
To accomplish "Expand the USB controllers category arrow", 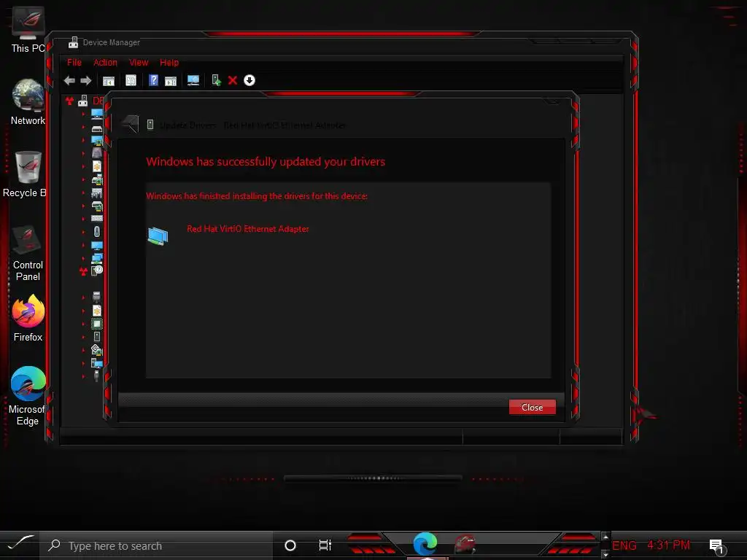I will pos(83,376).
